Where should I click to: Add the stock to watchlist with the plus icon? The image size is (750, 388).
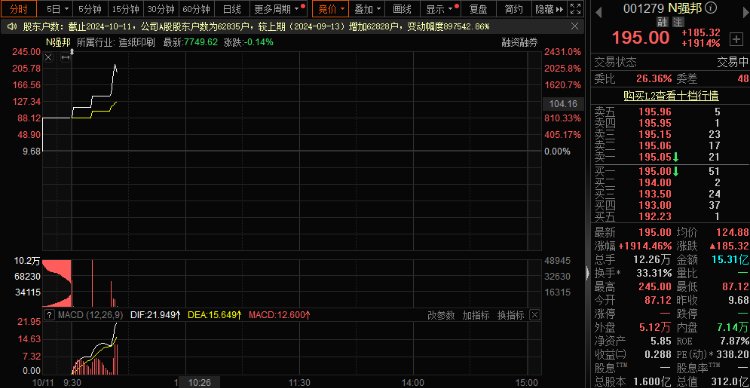coord(736,40)
